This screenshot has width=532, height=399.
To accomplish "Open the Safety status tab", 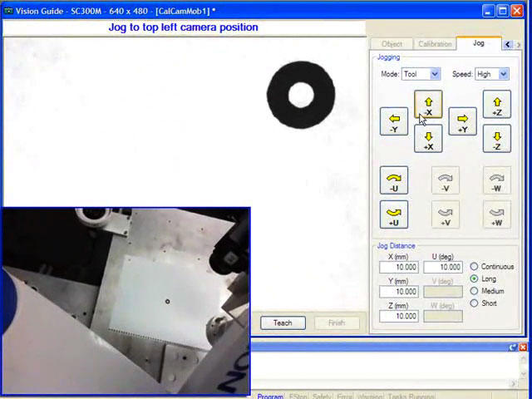I will pos(322,396).
